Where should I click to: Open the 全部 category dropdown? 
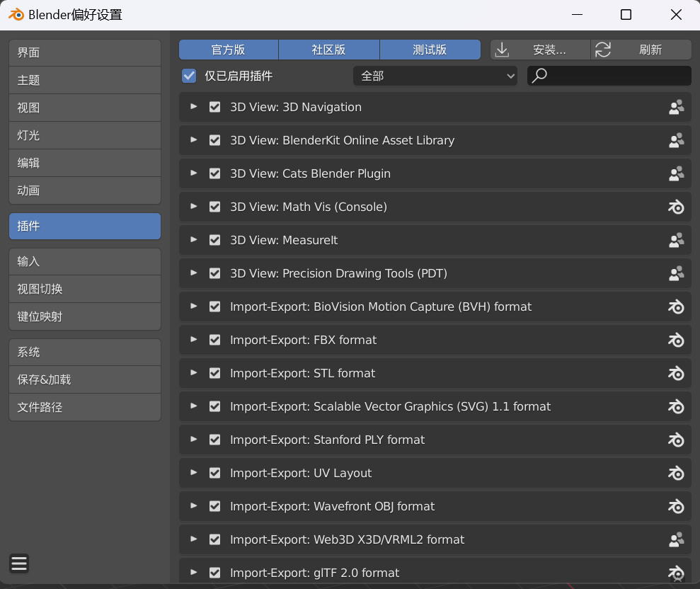435,76
